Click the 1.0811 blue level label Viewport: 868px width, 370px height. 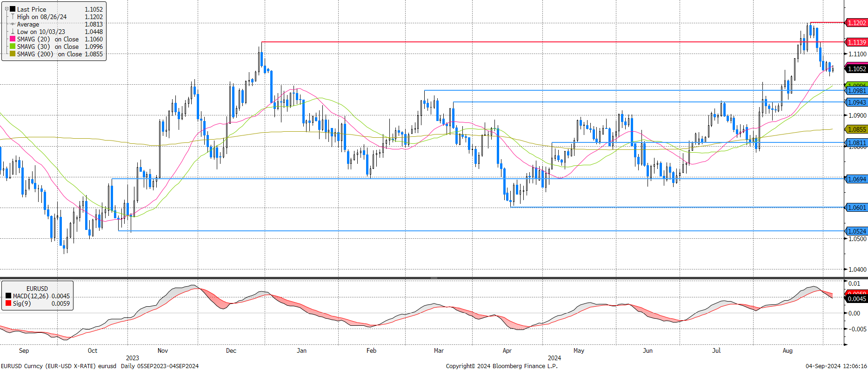click(856, 143)
